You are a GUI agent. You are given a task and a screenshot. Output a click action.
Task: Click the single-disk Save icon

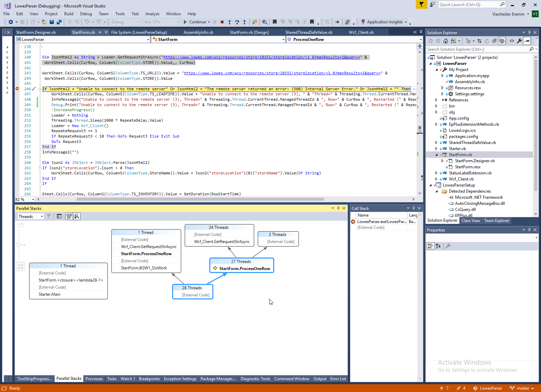tap(52, 22)
